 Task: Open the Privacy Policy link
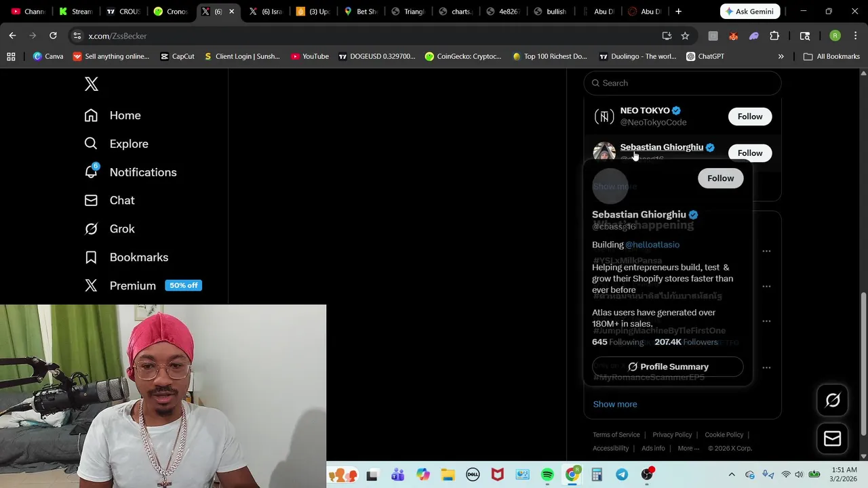pos(672,434)
